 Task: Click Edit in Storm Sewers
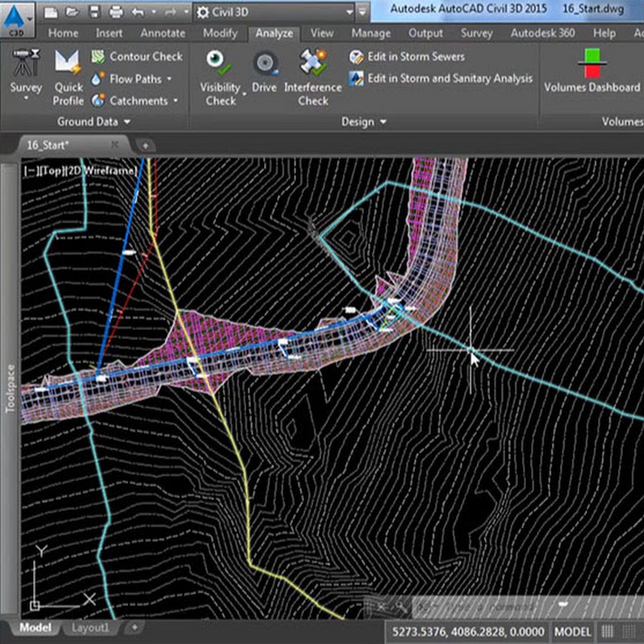point(406,57)
